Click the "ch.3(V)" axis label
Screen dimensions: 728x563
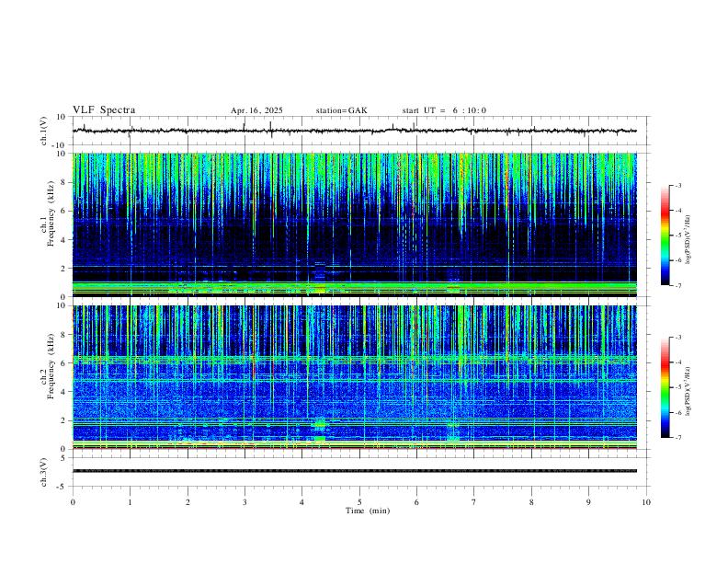(x=44, y=472)
